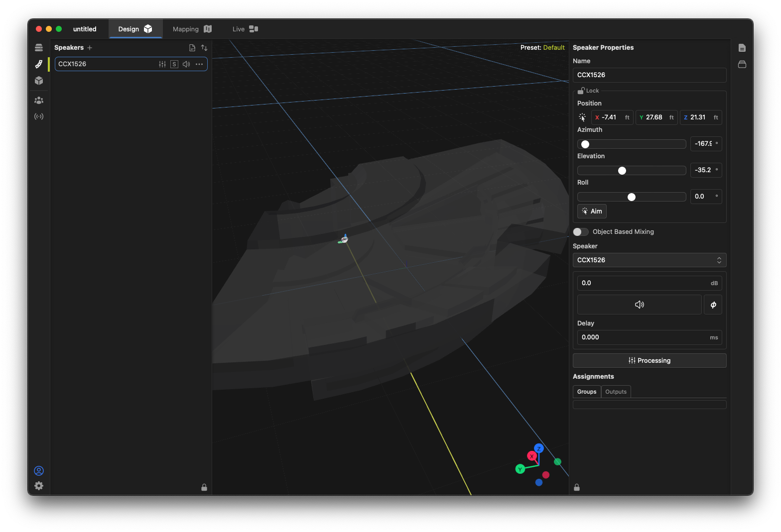Toggle Object Based Mixing switch
This screenshot has width=781, height=532.
[580, 232]
